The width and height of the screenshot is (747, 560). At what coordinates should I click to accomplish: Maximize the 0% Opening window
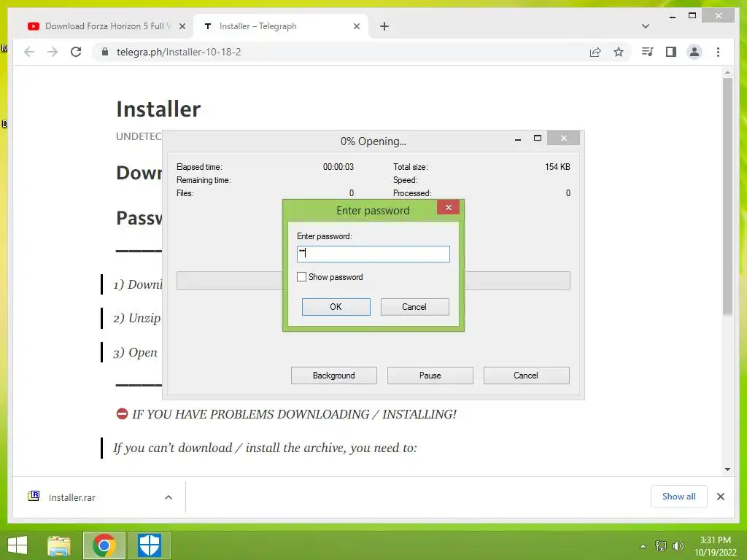(538, 138)
